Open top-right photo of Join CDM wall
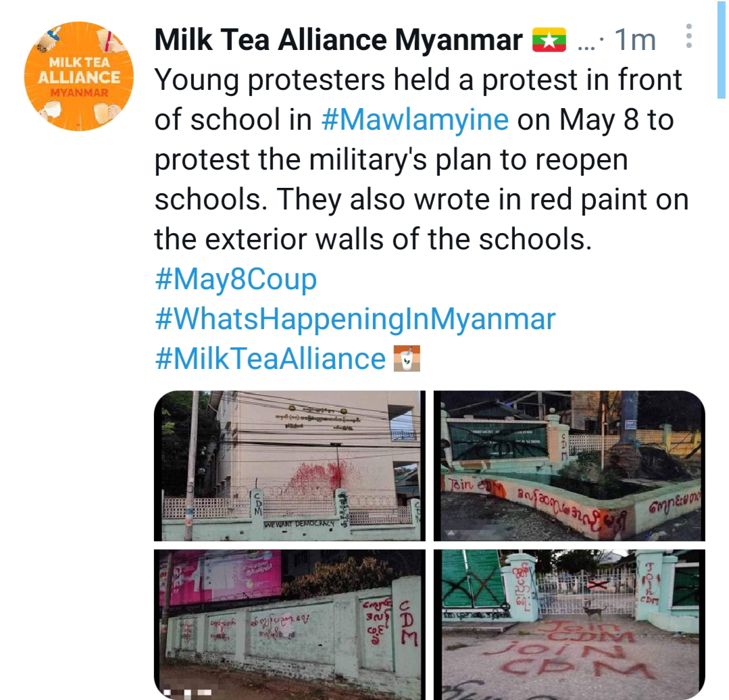This screenshot has width=729, height=700. point(569,466)
